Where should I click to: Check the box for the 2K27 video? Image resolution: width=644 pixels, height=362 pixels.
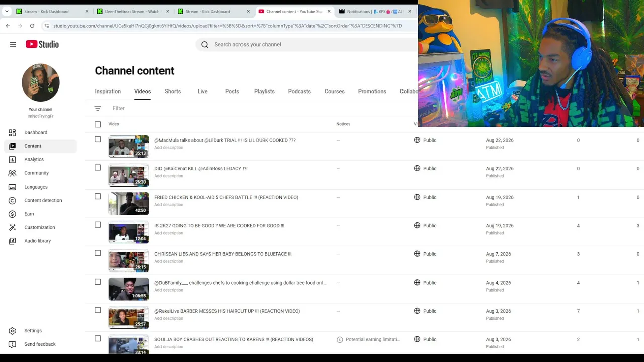click(x=98, y=225)
